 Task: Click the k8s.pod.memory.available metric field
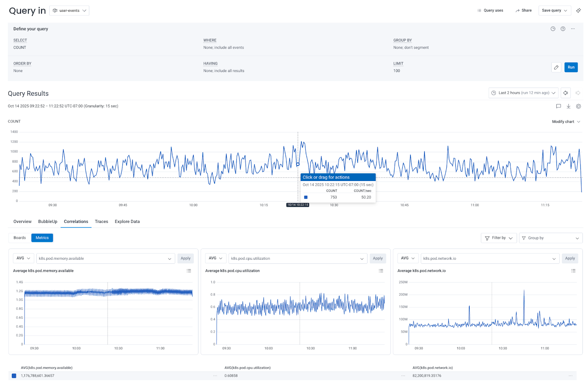105,258
